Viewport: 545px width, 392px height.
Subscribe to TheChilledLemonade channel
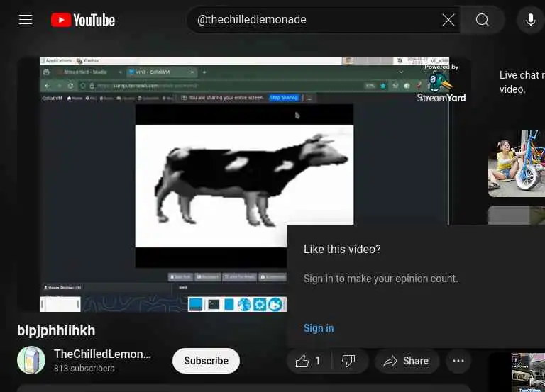coord(206,361)
